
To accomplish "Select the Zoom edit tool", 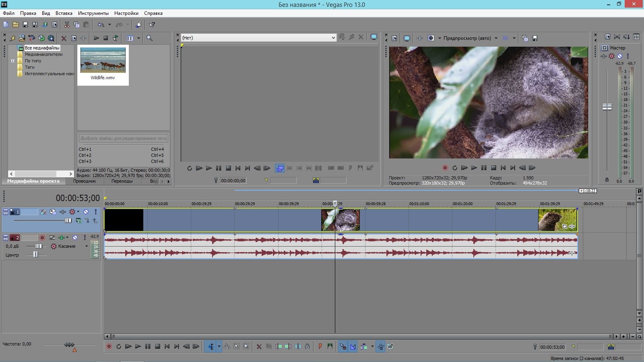I will [246, 346].
